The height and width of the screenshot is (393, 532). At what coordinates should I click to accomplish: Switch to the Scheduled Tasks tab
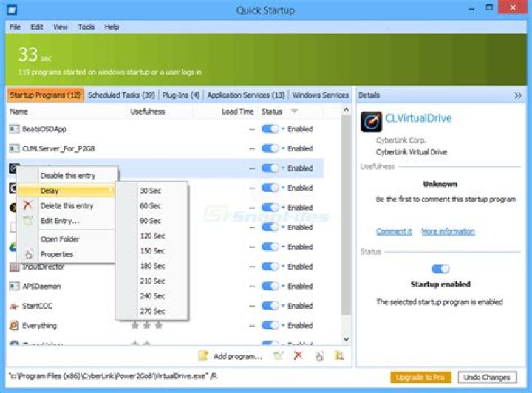[x=121, y=95]
